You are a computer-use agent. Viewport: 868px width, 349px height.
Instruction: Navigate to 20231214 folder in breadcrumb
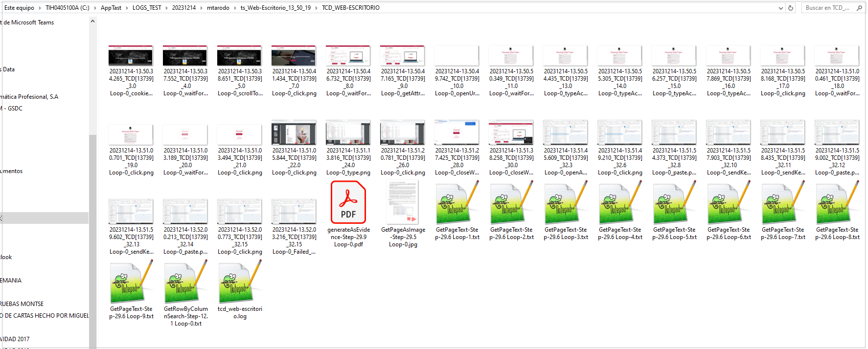183,8
